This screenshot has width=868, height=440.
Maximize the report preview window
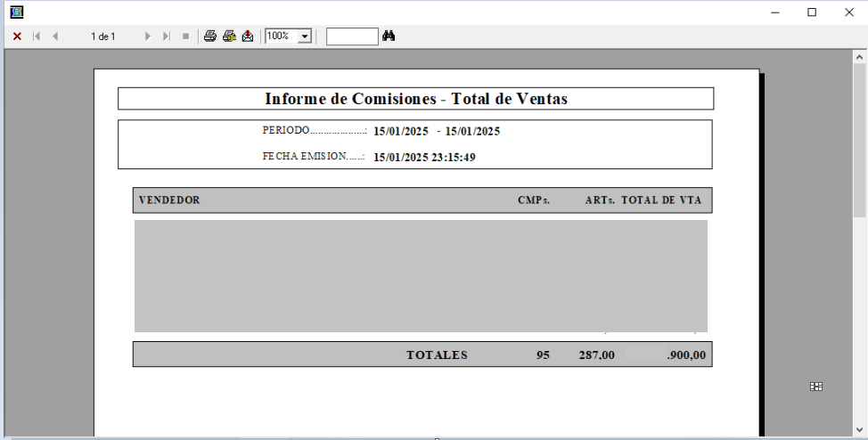click(812, 12)
